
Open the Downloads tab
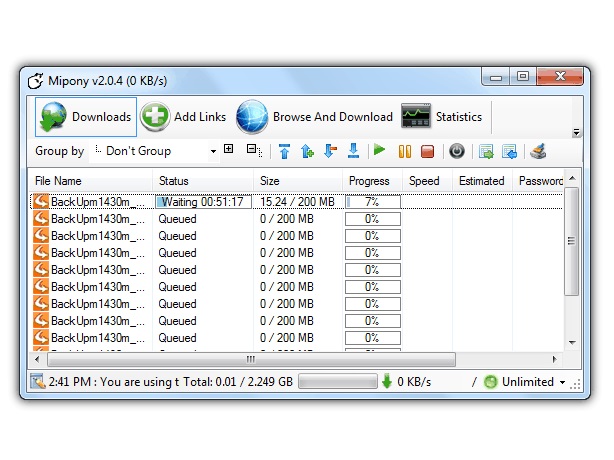pyautogui.click(x=86, y=117)
